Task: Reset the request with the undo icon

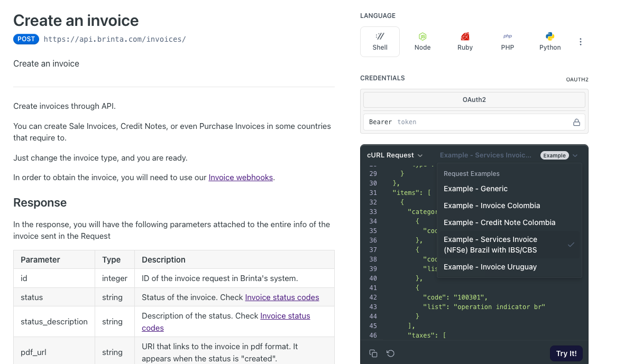Action: [390, 353]
